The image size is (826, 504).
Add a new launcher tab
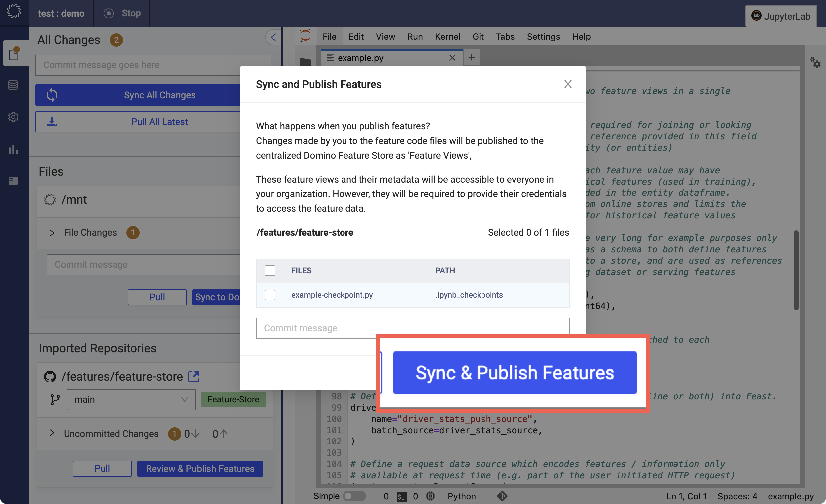point(471,57)
